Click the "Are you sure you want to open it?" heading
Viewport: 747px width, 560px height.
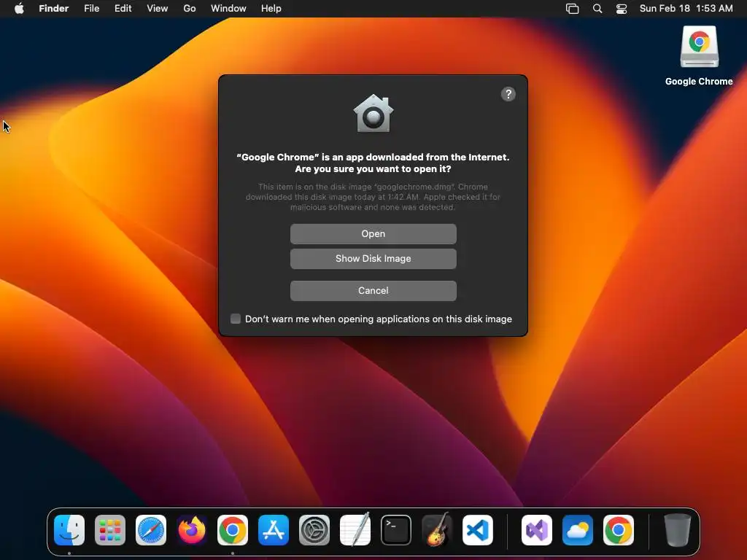[373, 169]
